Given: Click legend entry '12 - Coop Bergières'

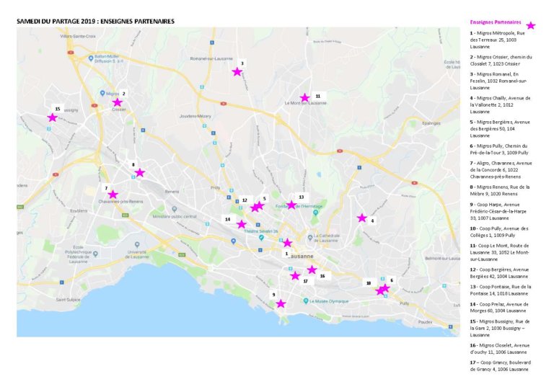Looking at the screenshot, I should pyautogui.click(x=499, y=272).
